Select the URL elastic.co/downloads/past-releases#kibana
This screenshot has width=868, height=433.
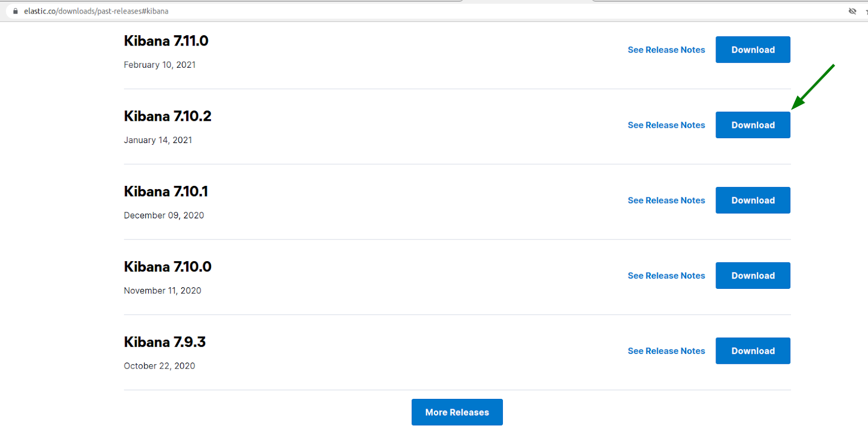pos(96,11)
